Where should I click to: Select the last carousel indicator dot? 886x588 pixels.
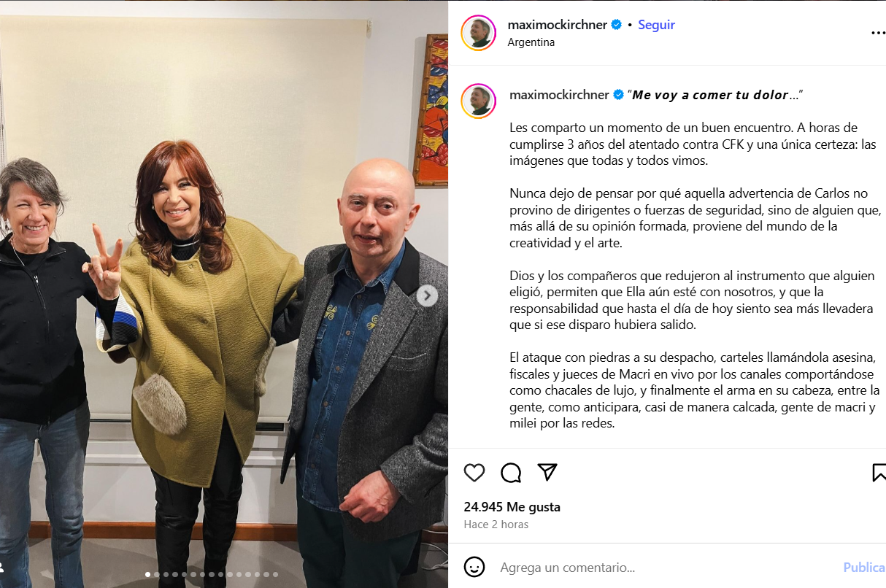274,575
